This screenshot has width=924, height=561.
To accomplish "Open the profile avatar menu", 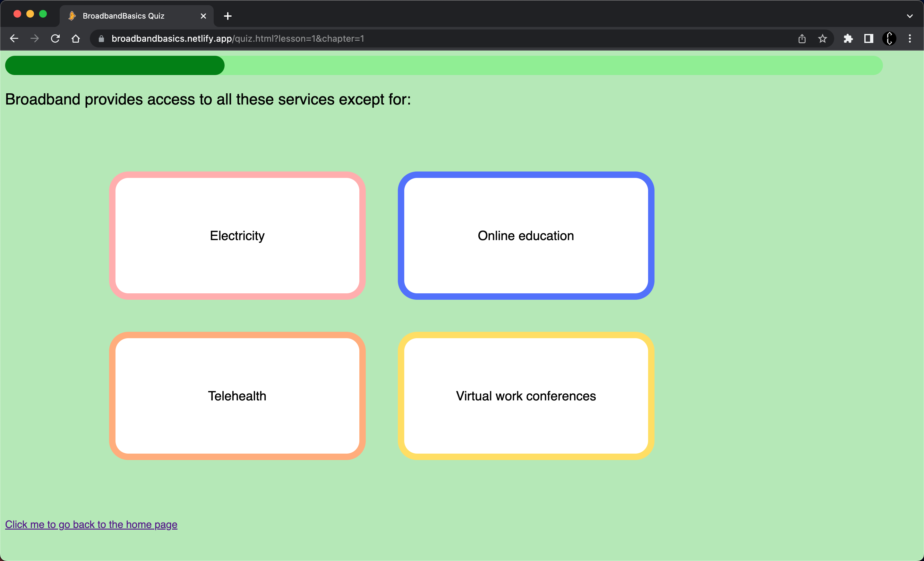I will coord(889,38).
